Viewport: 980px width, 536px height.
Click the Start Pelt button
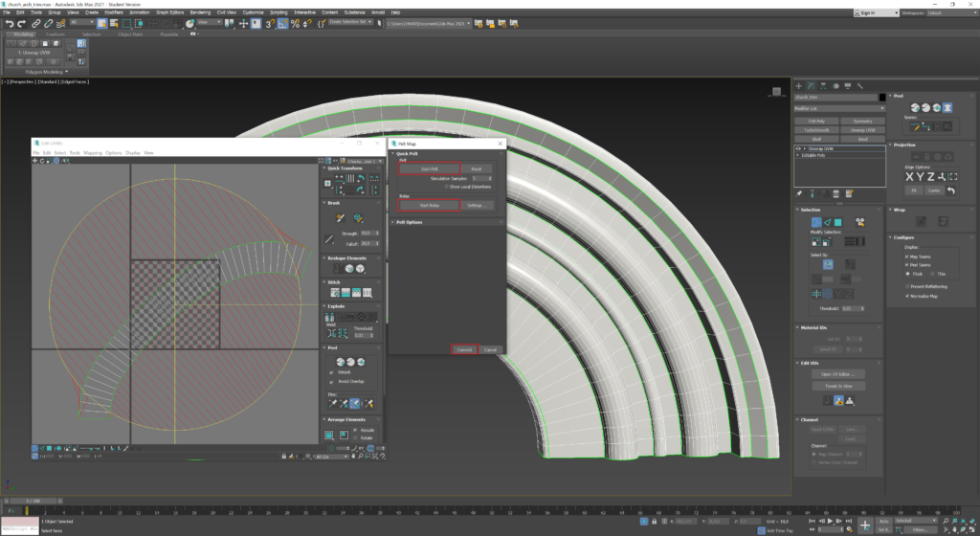[429, 168]
